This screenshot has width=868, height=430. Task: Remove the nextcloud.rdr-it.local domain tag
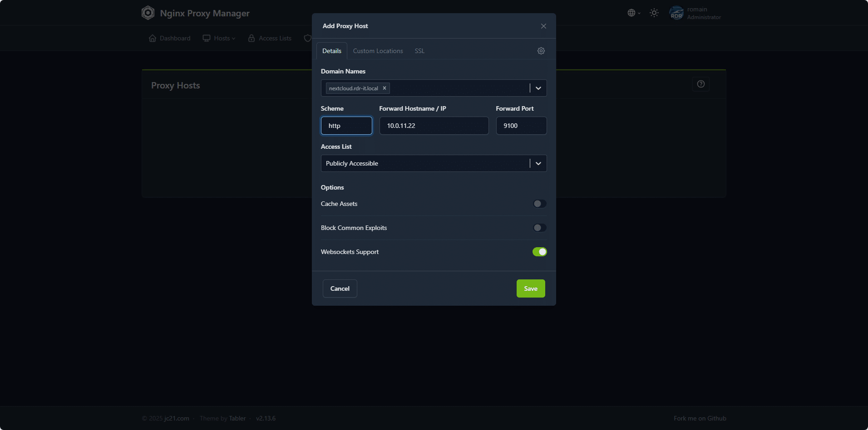click(x=385, y=88)
